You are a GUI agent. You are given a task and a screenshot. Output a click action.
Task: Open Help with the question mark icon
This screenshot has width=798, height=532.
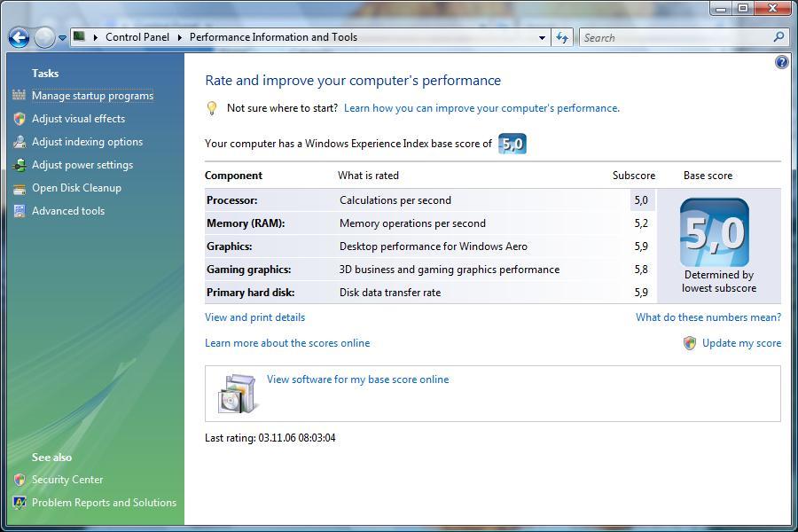(782, 62)
